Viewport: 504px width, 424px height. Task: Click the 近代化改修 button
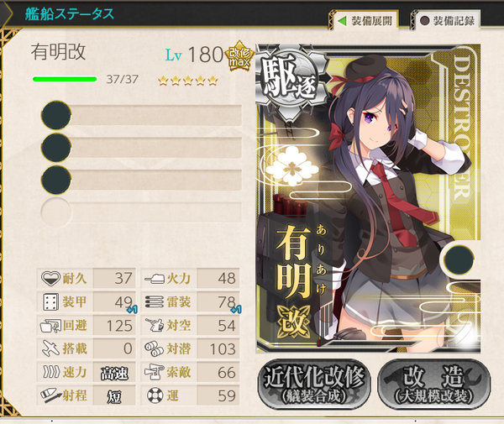coord(314,385)
